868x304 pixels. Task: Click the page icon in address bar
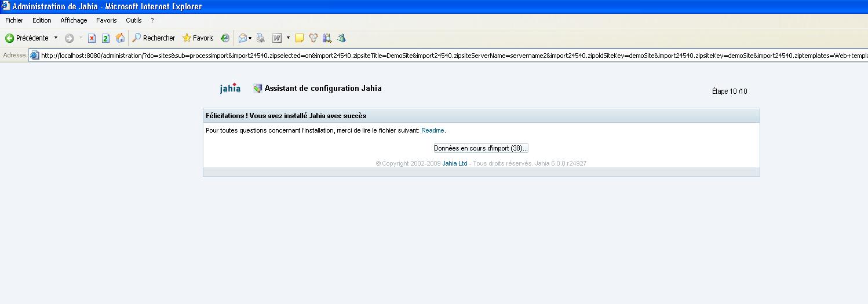[35, 56]
